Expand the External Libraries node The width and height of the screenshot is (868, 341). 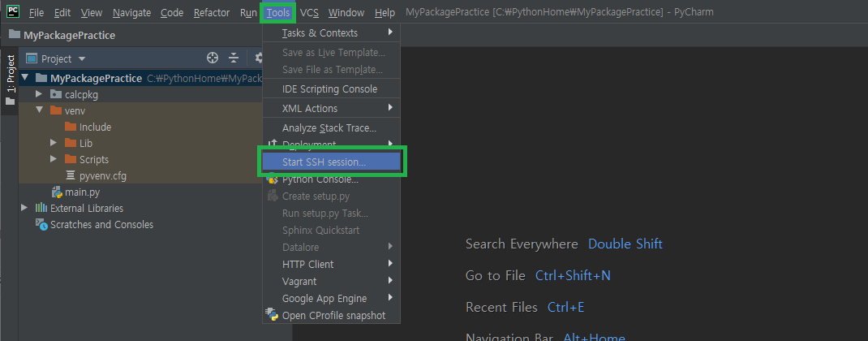(24, 208)
